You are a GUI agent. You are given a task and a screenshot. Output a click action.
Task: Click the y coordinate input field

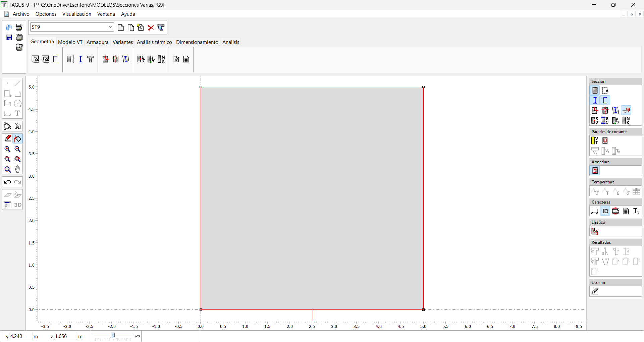pyautogui.click(x=21, y=336)
